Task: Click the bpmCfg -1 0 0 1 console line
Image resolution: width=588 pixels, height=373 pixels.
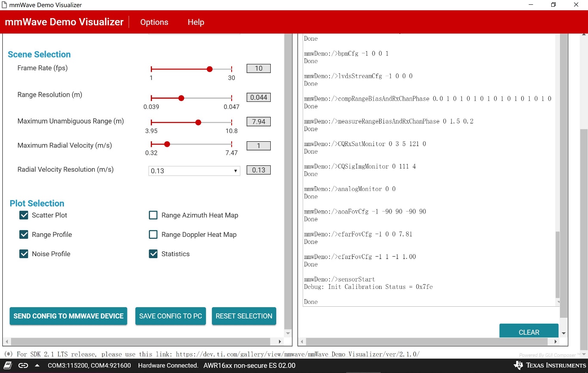Action: (346, 54)
